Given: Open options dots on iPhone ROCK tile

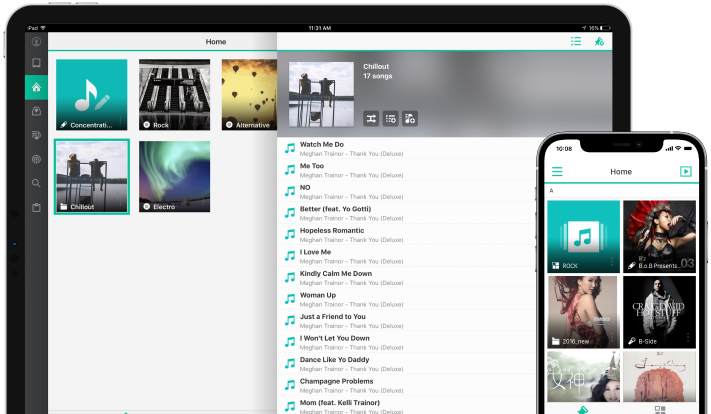Looking at the screenshot, I should point(612,262).
